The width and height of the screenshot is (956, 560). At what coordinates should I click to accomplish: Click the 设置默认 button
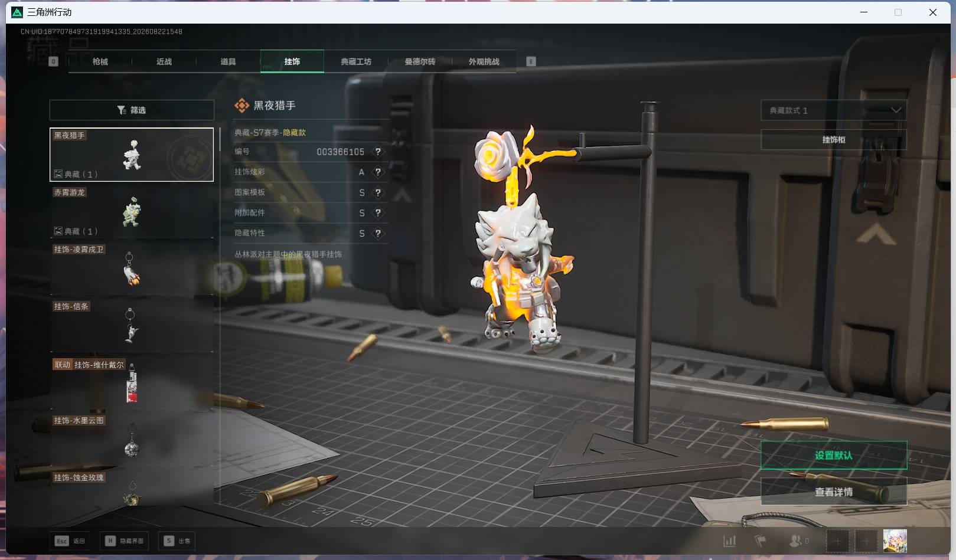[834, 456]
